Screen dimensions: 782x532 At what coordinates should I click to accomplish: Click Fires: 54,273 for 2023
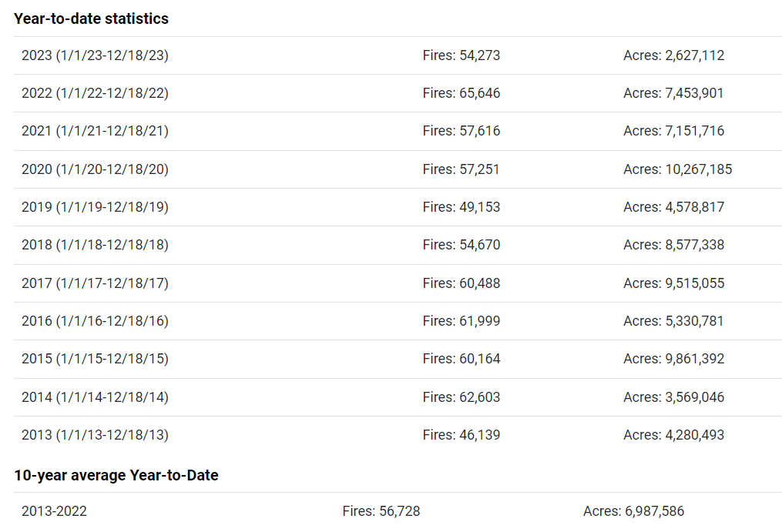(x=461, y=55)
